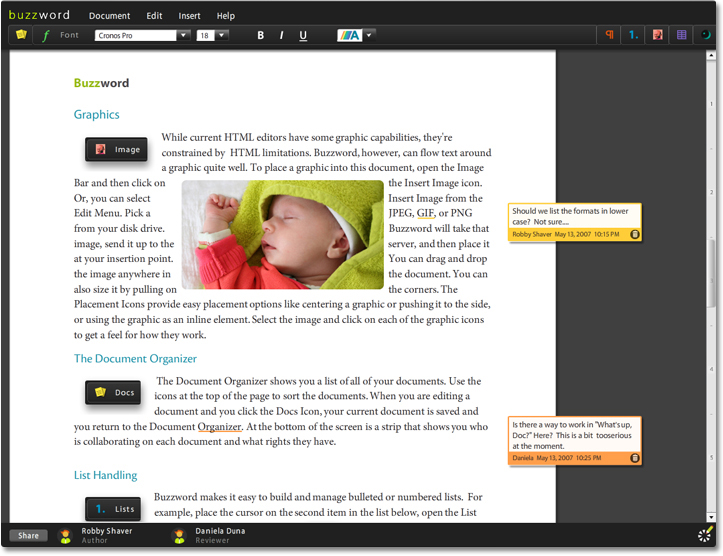Open the Docs organizer icon in toolbar

21,35
